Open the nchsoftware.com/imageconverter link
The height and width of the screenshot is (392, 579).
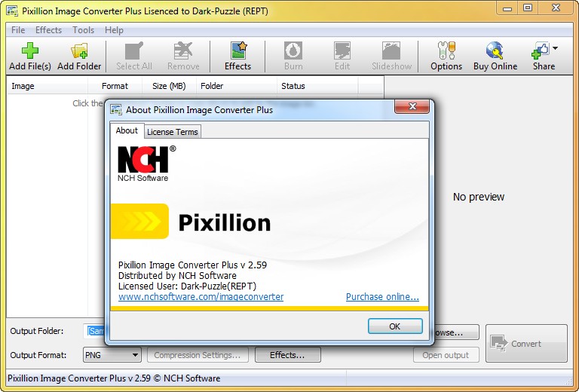point(201,297)
